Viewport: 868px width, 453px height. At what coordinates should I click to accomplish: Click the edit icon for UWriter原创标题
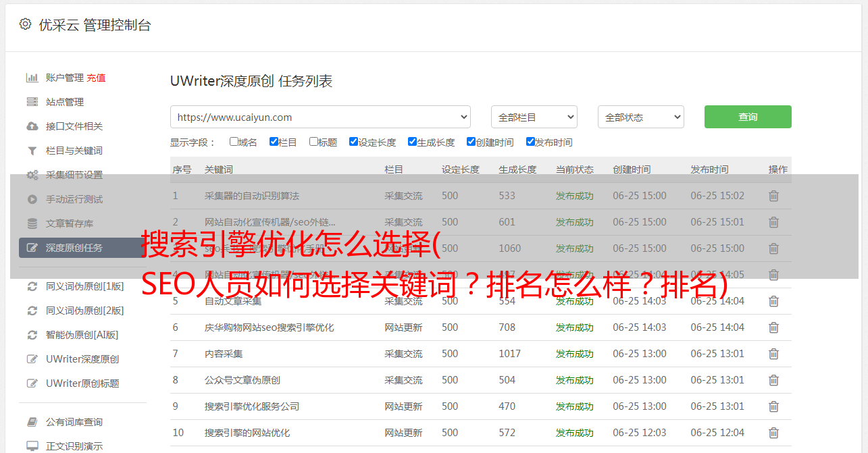tap(32, 383)
